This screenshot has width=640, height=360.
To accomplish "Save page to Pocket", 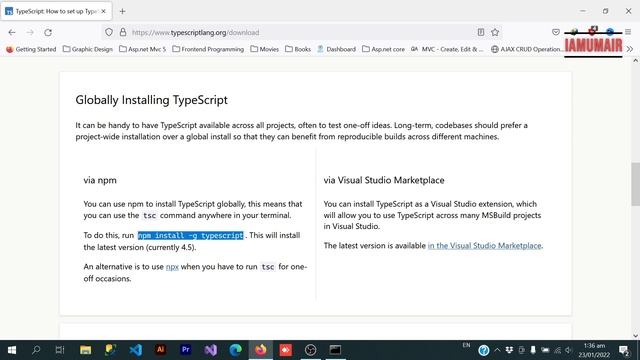I will pos(556,32).
